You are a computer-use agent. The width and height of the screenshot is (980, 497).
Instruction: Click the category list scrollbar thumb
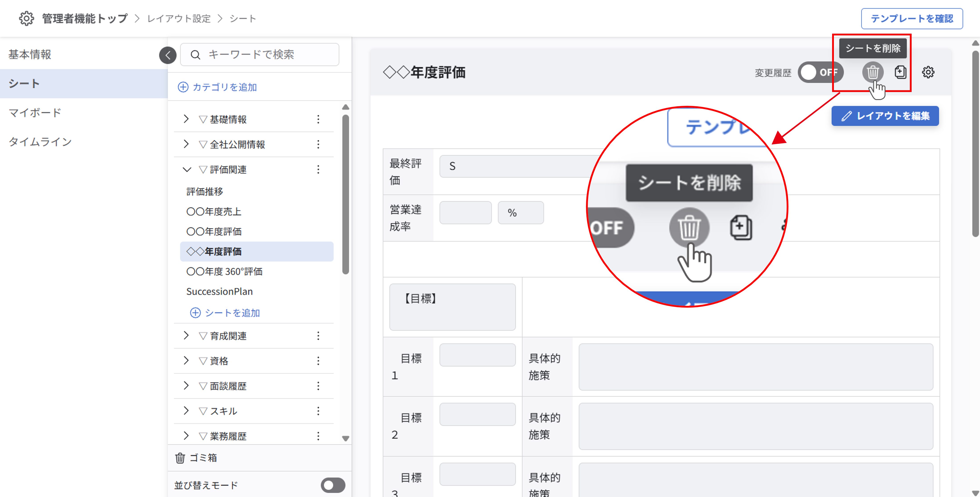345,194
